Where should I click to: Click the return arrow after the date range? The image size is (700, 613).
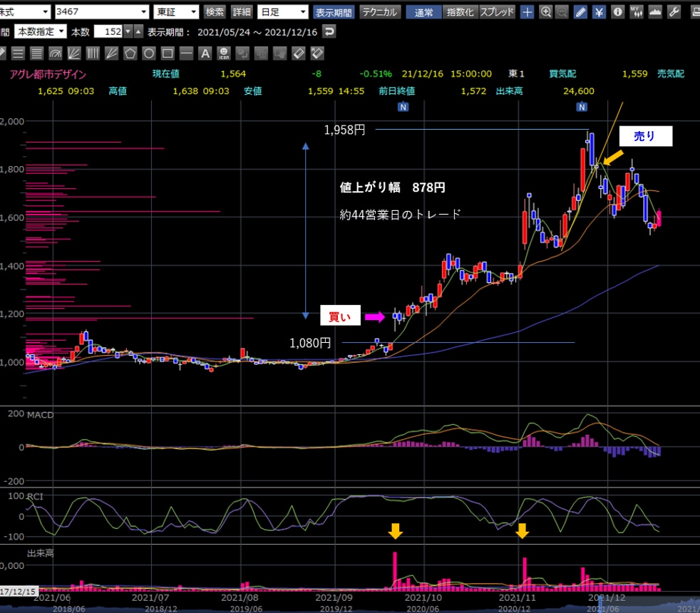tap(329, 31)
